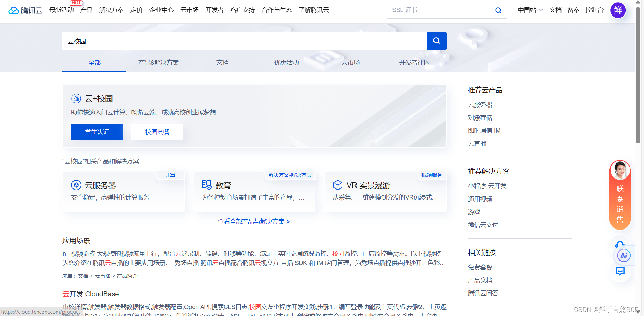This screenshot has height=316, width=644.
Task: Open the 产品 menu in top navigation
Action: click(x=86, y=10)
